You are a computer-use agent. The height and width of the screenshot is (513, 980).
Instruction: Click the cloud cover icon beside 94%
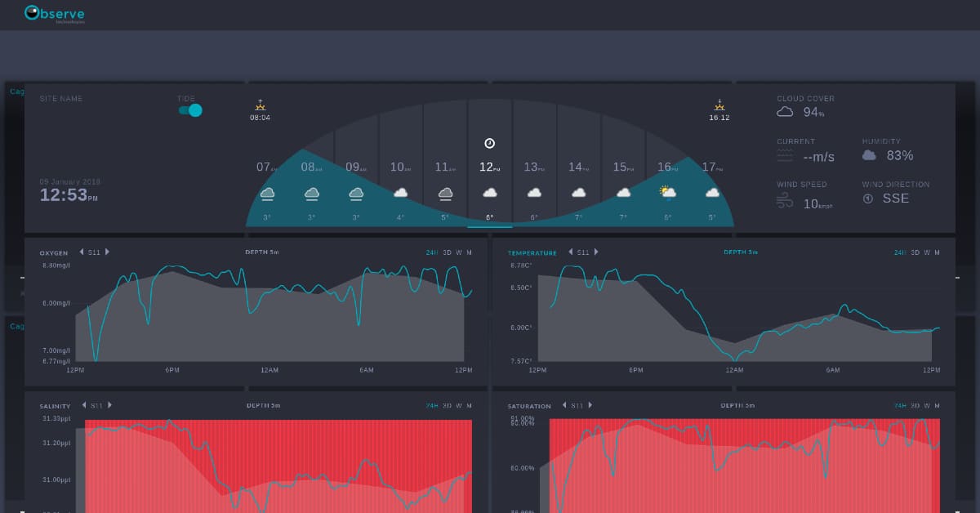coord(785,112)
